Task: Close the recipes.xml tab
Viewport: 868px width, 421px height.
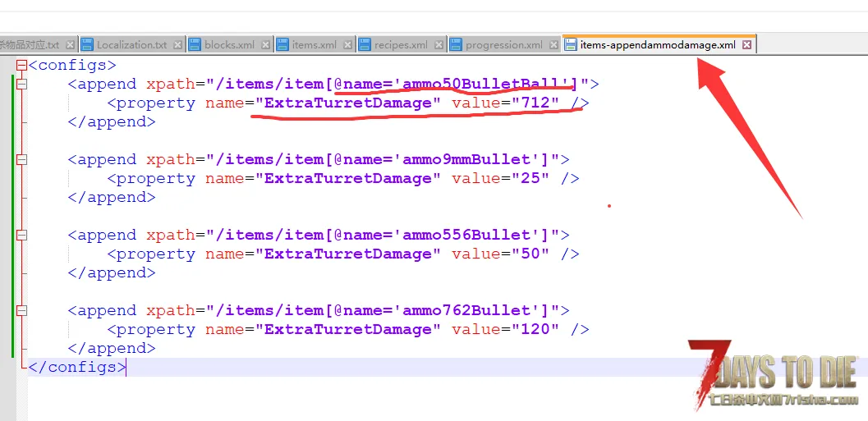Action: tap(439, 45)
